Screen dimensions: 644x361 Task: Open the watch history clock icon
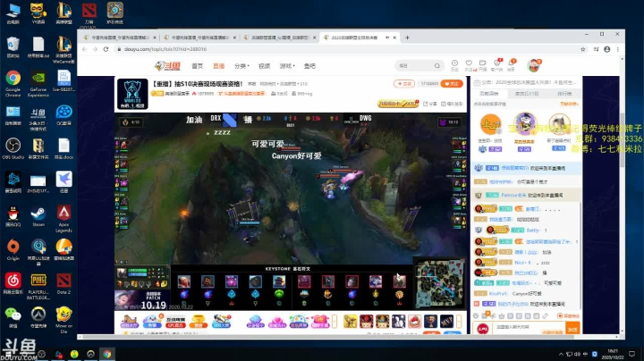click(454, 65)
